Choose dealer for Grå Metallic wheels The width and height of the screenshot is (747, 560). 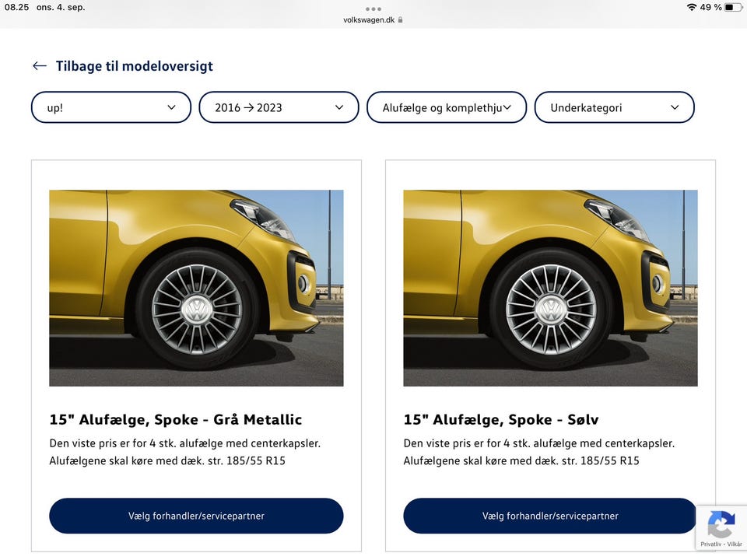coord(196,516)
